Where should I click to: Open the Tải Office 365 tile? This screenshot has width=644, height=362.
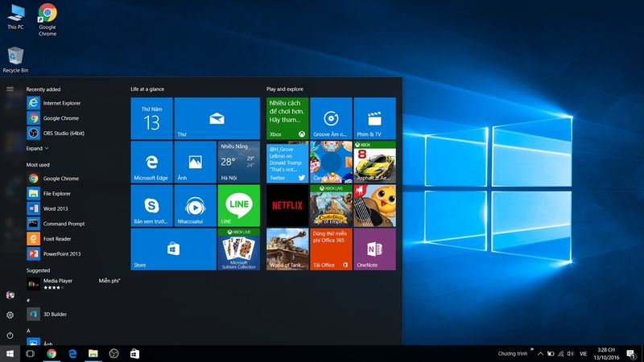(x=331, y=249)
